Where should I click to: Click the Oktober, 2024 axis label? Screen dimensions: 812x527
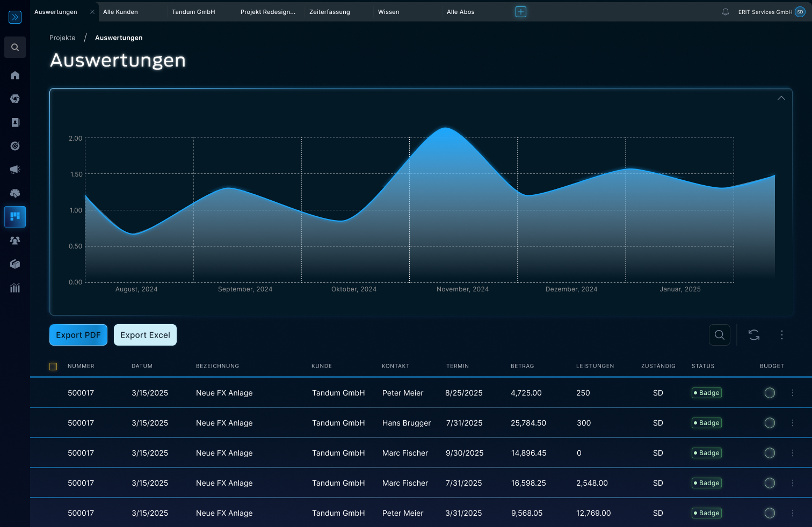click(x=354, y=289)
